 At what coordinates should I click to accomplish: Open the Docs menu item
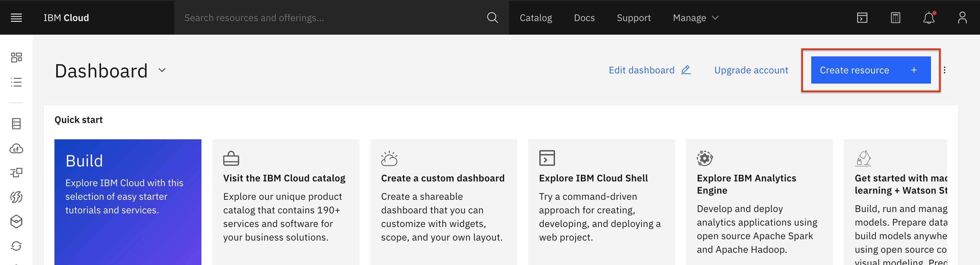click(584, 18)
